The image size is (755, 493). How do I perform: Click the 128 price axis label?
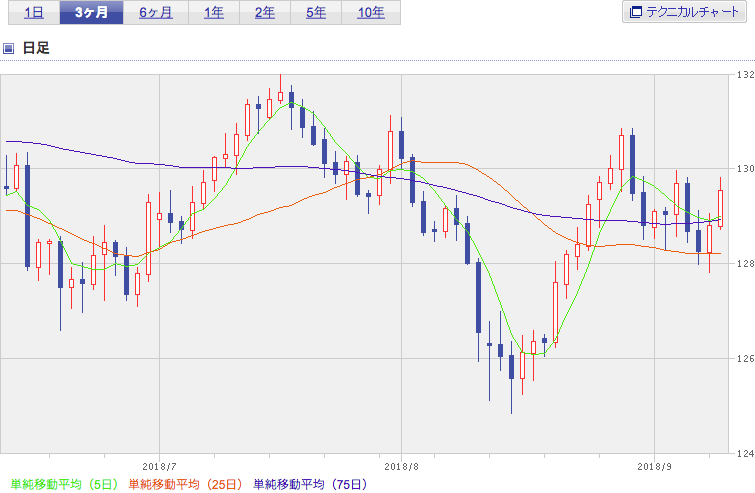[x=746, y=263]
